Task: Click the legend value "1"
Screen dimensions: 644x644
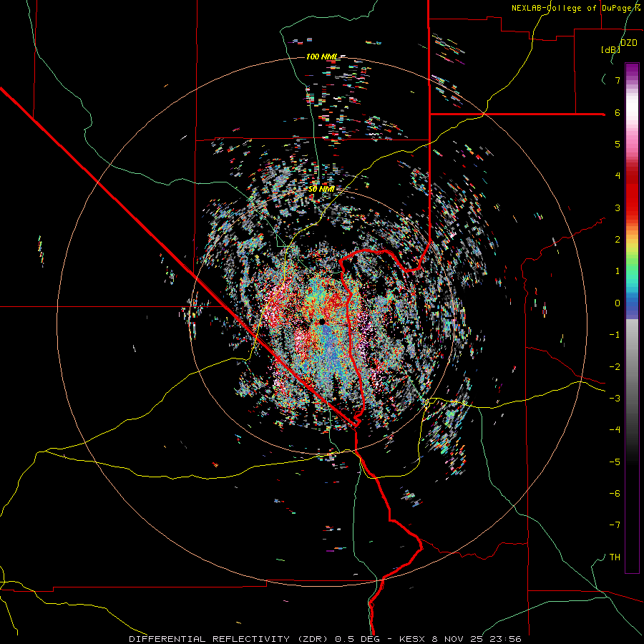Action: point(618,271)
